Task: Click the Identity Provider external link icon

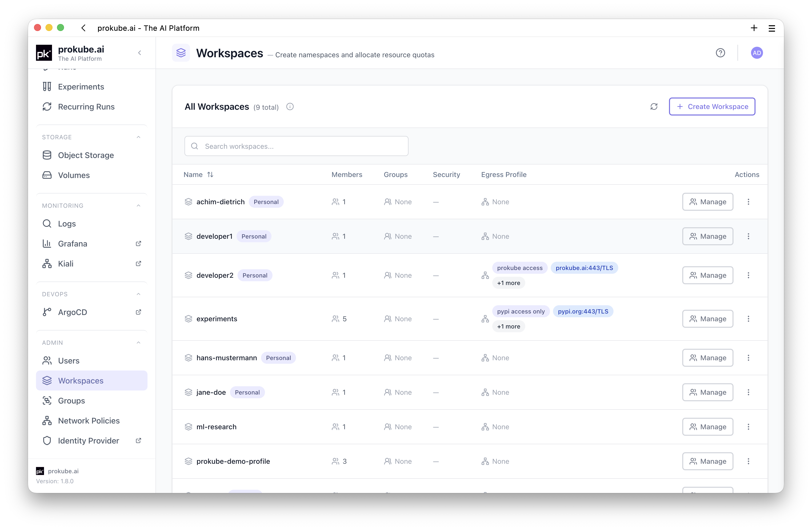Action: pos(138,440)
